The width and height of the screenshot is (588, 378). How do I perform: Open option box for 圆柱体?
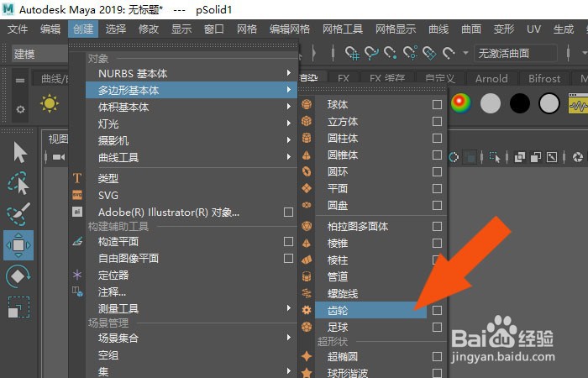[437, 139]
